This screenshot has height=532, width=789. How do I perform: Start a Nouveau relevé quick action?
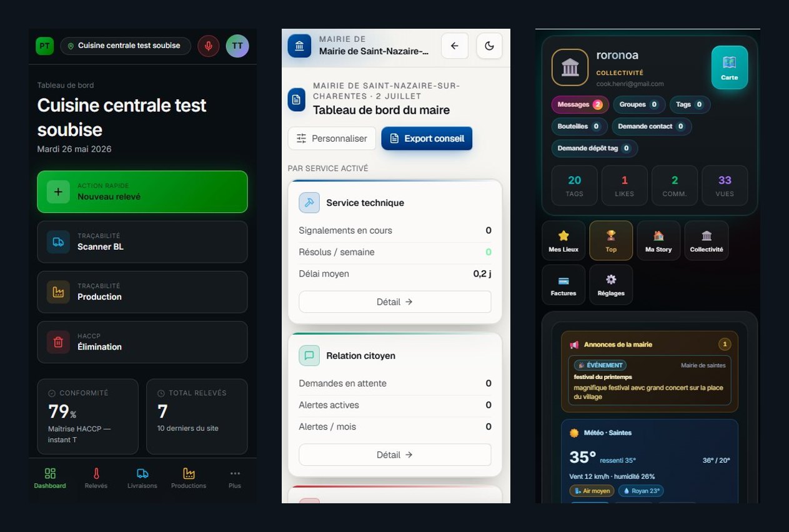[x=142, y=192]
